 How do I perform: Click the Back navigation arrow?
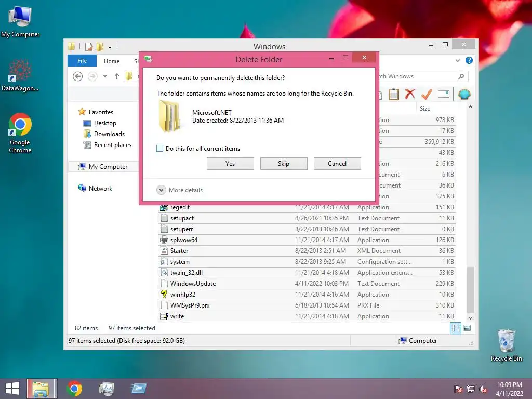[78, 76]
